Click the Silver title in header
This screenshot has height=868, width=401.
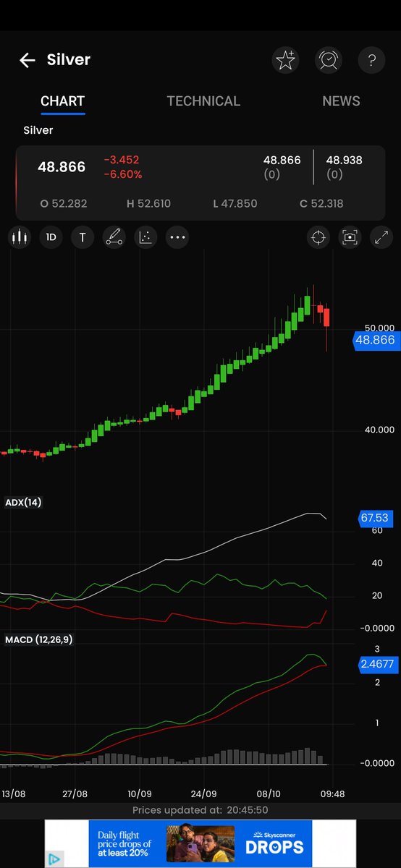coord(69,60)
